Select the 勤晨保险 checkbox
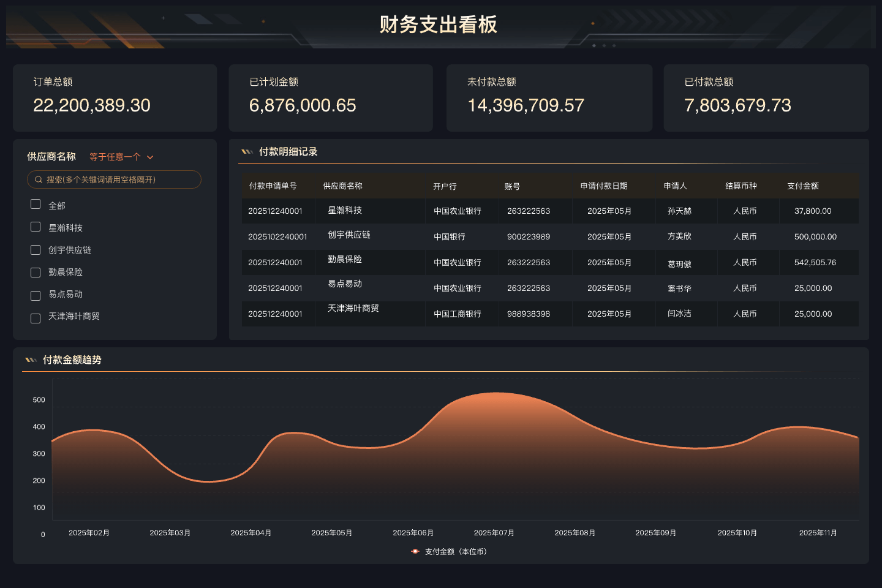 tap(36, 273)
